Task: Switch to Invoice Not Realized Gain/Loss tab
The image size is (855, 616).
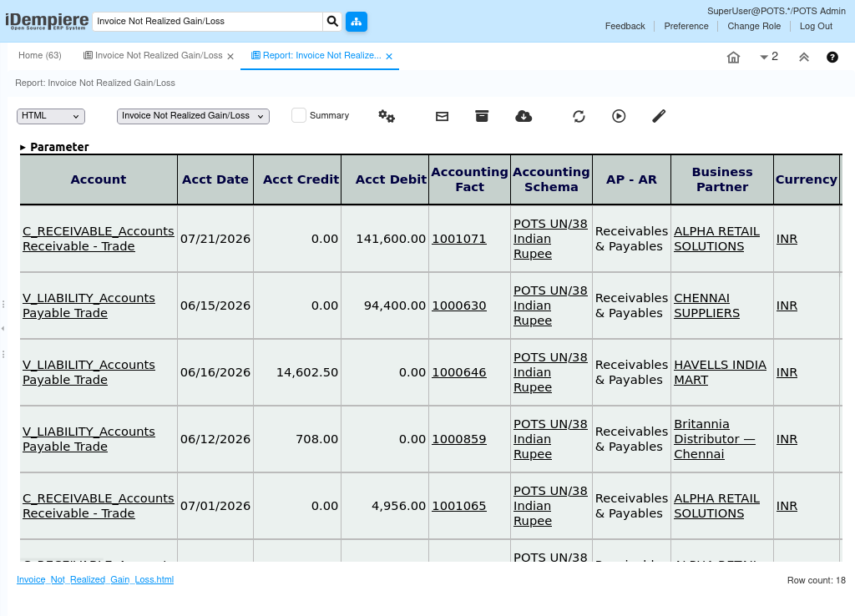Action: pos(154,56)
